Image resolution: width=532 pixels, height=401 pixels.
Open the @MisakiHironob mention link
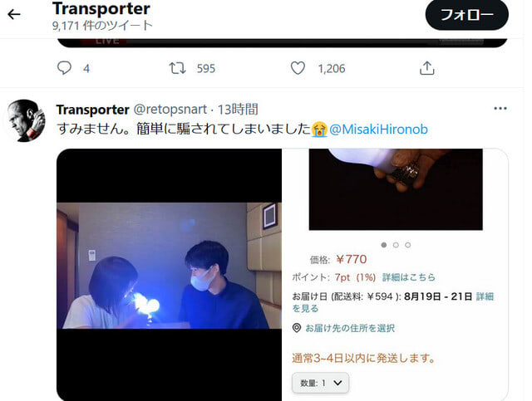[378, 130]
